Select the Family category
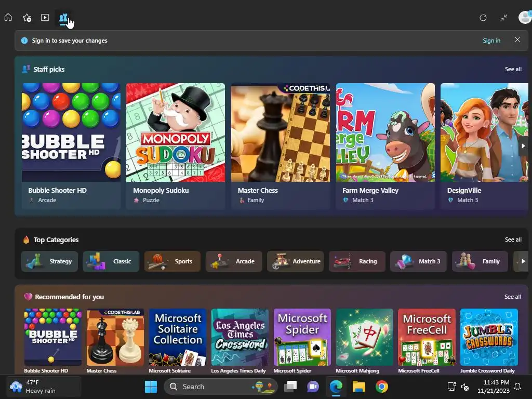 480,261
